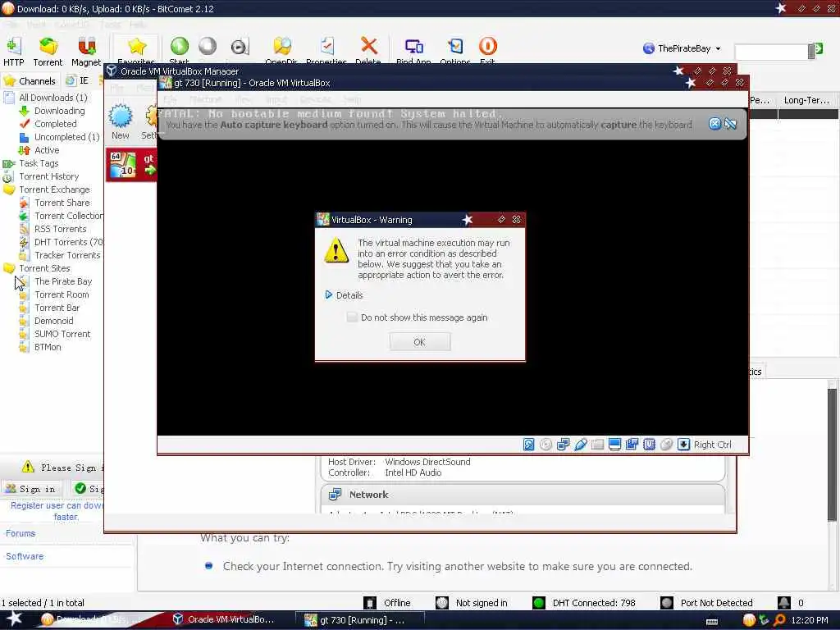840x630 pixels.
Task: Click the network adapters indicator in VM status bar
Action: pyautogui.click(x=563, y=444)
